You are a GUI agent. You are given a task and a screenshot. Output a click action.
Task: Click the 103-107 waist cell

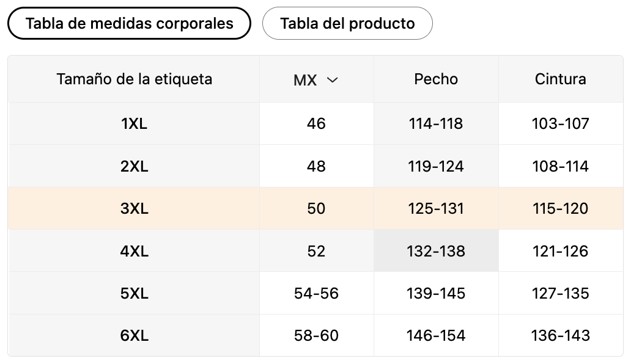[561, 123]
